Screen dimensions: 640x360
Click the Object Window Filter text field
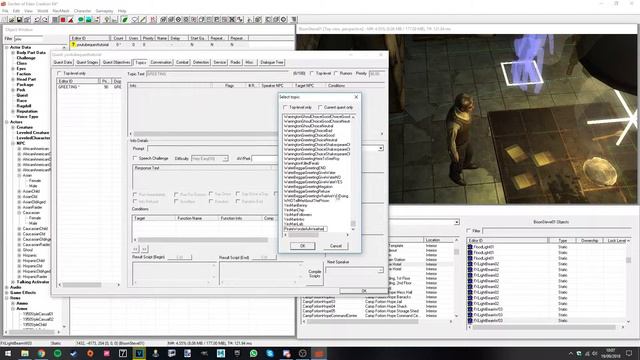(29, 39)
